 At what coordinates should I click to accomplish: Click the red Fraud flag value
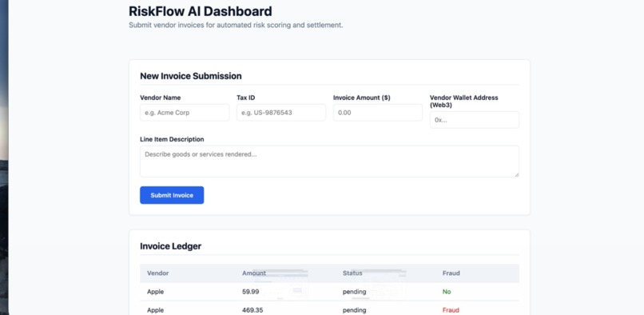coord(451,310)
